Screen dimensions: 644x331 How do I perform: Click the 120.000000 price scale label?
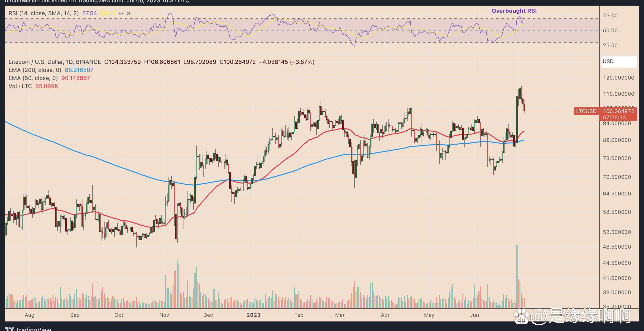619,78
